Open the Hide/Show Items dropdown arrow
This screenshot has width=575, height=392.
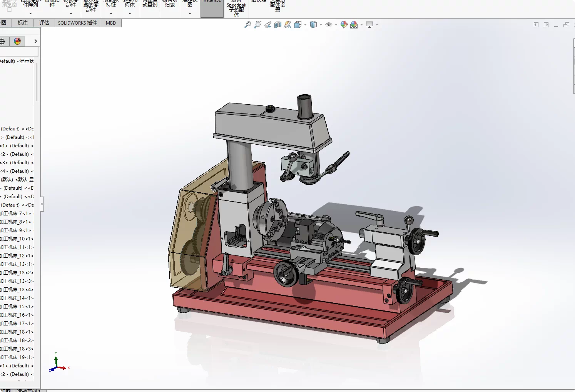point(336,25)
